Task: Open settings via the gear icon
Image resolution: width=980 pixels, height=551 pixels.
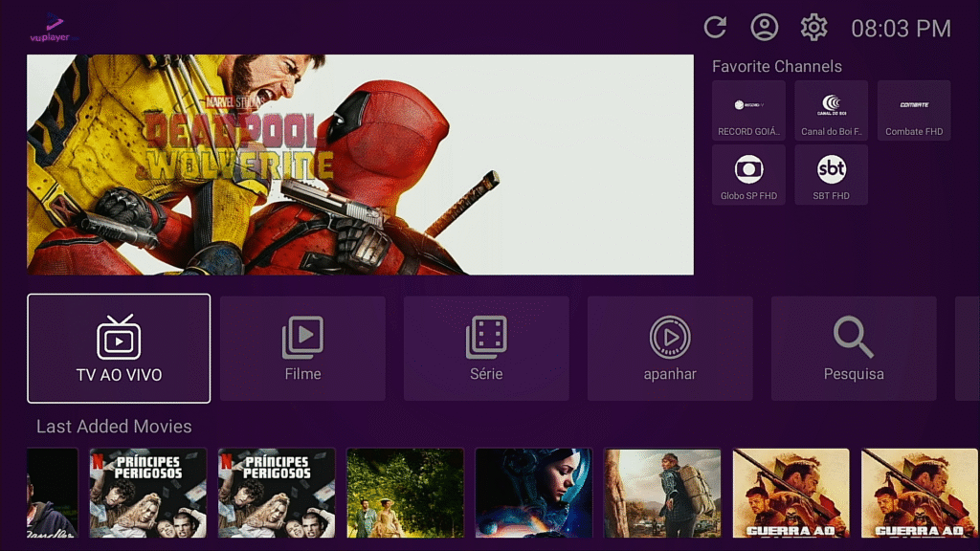Action: point(813,28)
